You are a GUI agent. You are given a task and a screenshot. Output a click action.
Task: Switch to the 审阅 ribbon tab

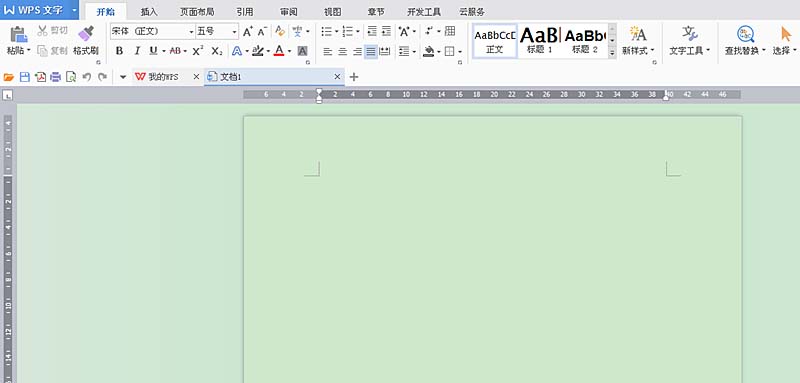click(289, 12)
